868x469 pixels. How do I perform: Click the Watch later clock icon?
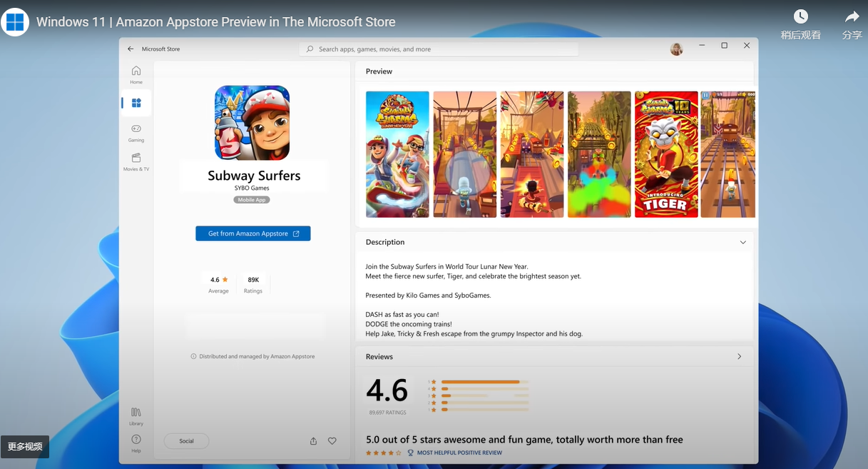tap(801, 16)
